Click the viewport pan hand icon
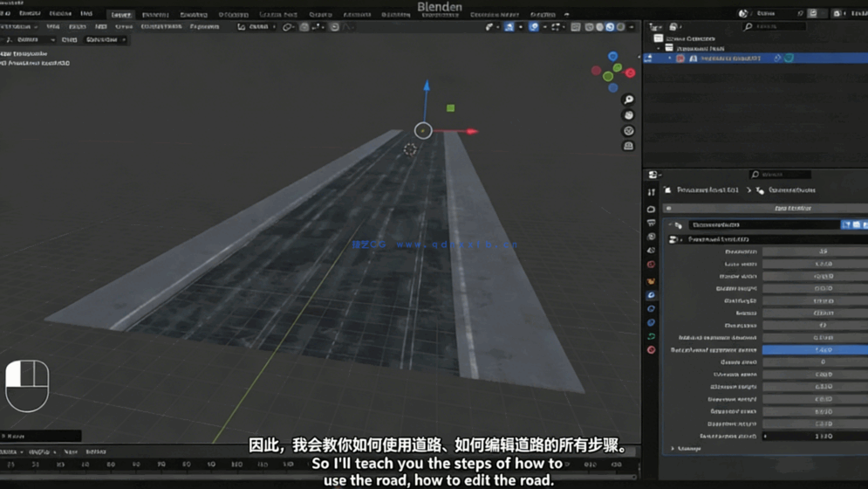 pyautogui.click(x=628, y=115)
